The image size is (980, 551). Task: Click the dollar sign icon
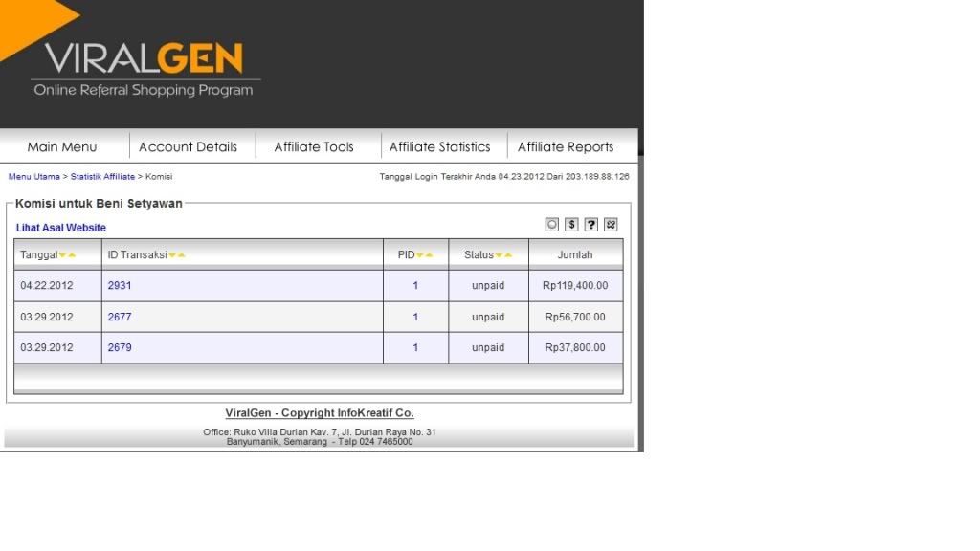[571, 224]
